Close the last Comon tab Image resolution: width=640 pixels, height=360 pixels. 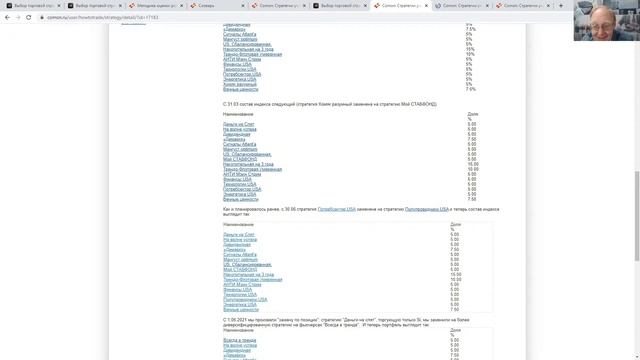coord(548,6)
